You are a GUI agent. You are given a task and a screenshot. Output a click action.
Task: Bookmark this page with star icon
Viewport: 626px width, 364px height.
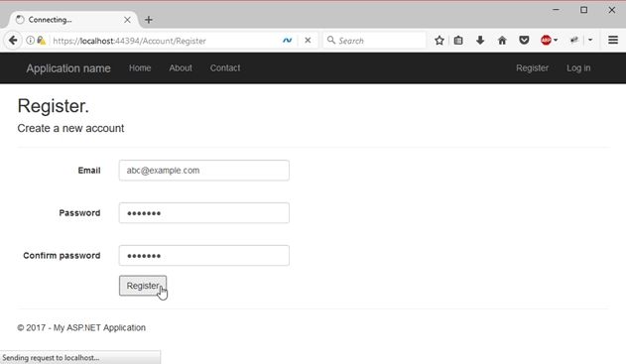click(439, 41)
